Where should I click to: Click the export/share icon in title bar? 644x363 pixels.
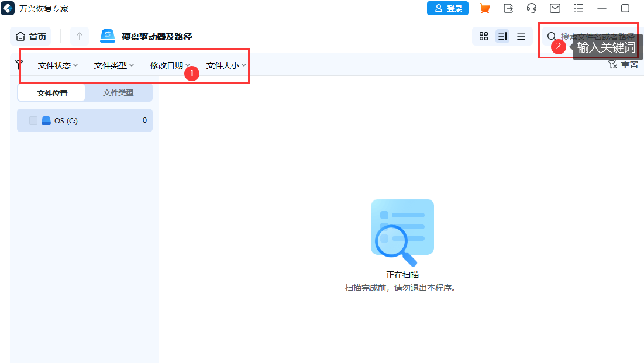coord(508,8)
